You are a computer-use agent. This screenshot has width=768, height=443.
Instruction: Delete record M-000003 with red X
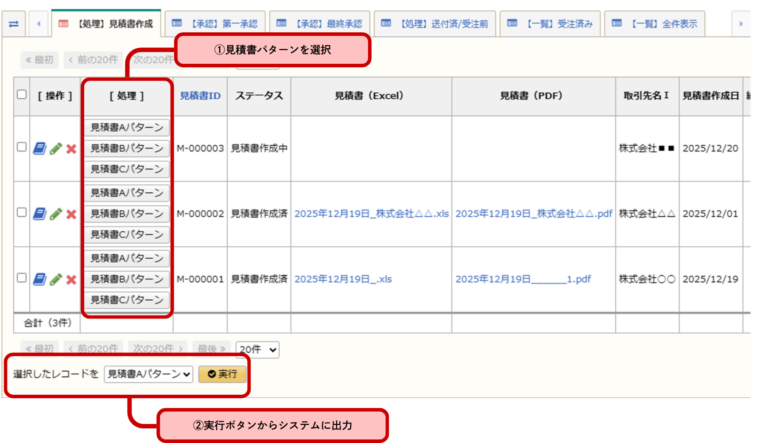71,149
